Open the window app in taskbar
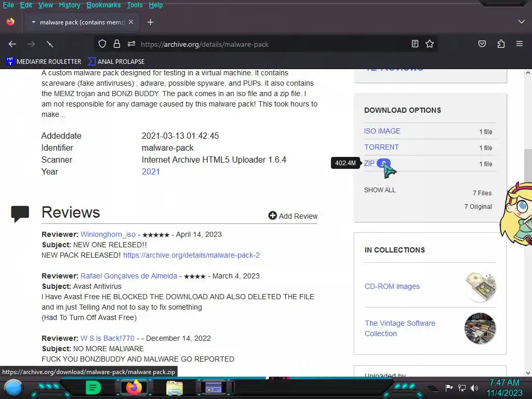 pos(214,388)
